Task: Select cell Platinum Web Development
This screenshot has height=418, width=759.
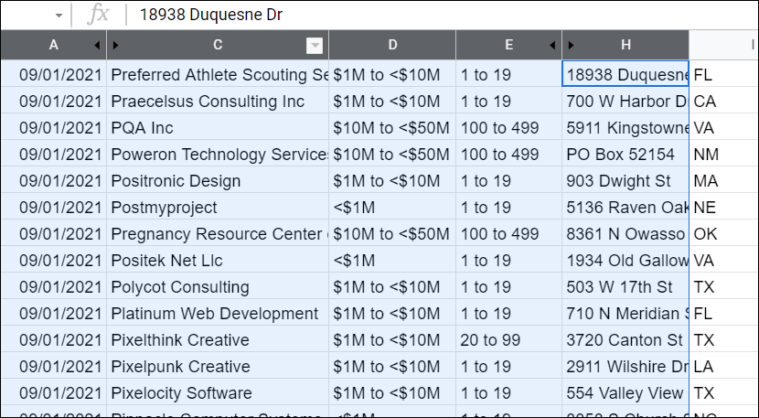Action: (217, 313)
